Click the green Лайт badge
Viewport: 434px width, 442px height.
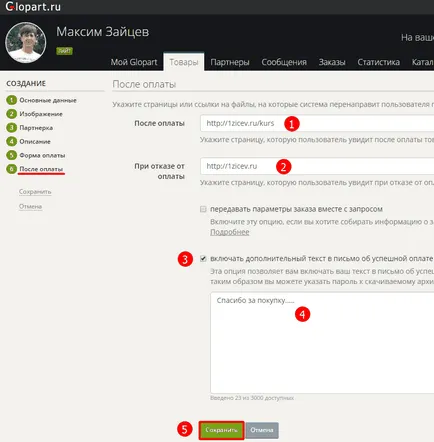click(x=64, y=51)
